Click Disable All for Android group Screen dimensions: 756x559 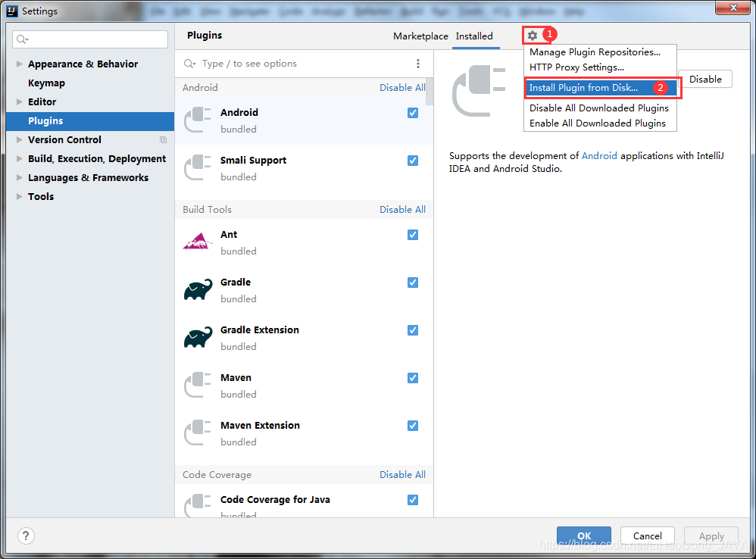click(x=402, y=87)
